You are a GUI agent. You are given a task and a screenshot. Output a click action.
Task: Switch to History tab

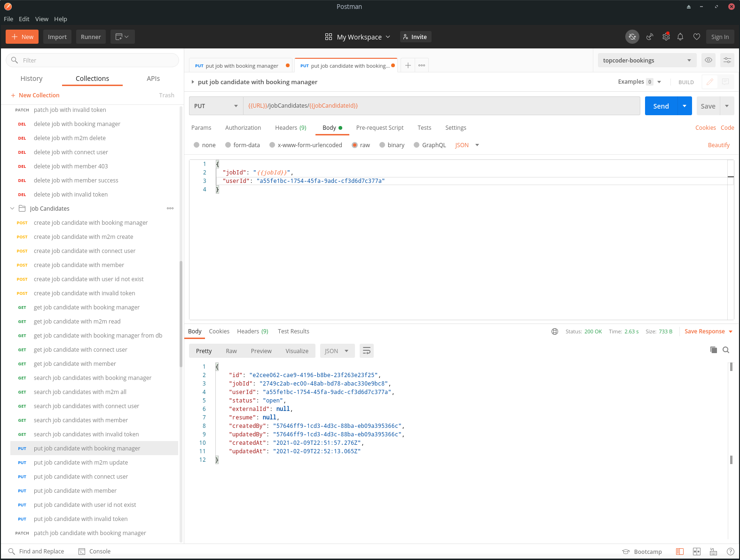pyautogui.click(x=31, y=79)
